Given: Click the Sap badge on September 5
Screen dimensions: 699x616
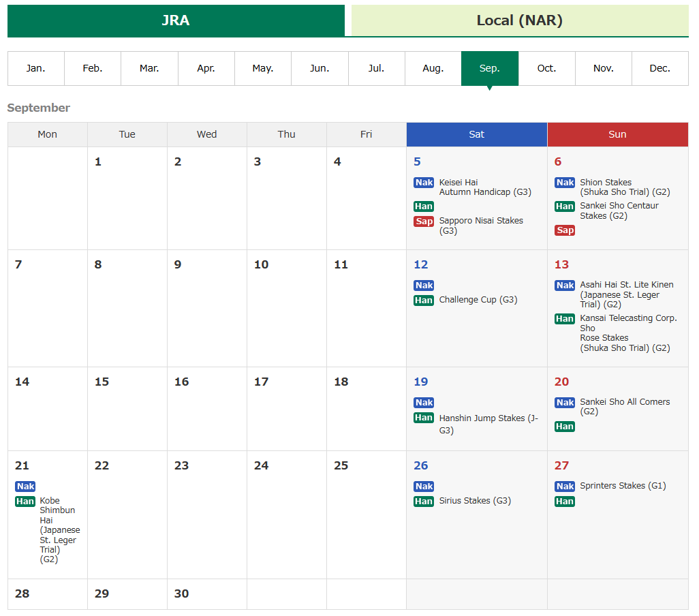Looking at the screenshot, I should click(424, 221).
